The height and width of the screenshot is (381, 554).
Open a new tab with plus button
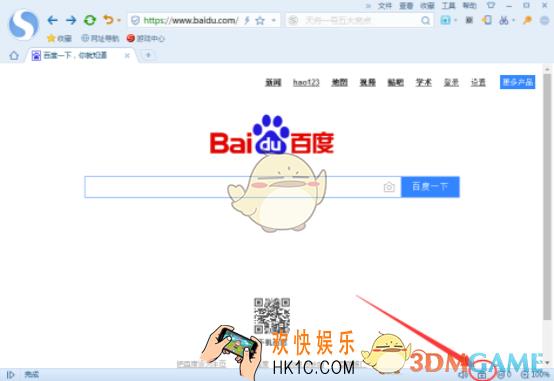(148, 55)
